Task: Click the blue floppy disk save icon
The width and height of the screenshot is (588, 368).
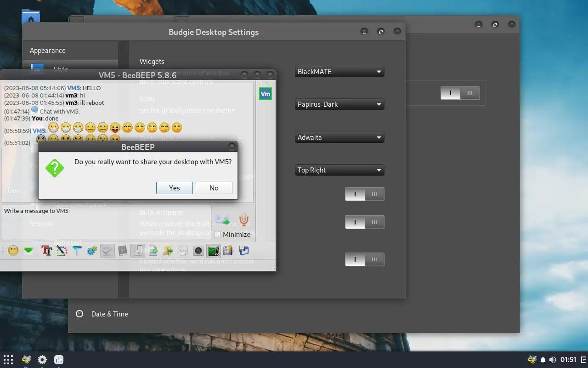Action: click(x=243, y=251)
